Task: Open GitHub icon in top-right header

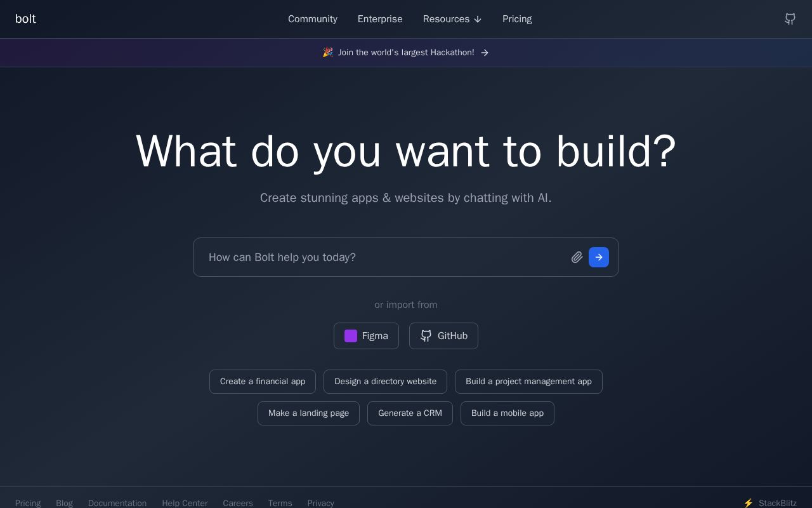Action: coord(790,19)
